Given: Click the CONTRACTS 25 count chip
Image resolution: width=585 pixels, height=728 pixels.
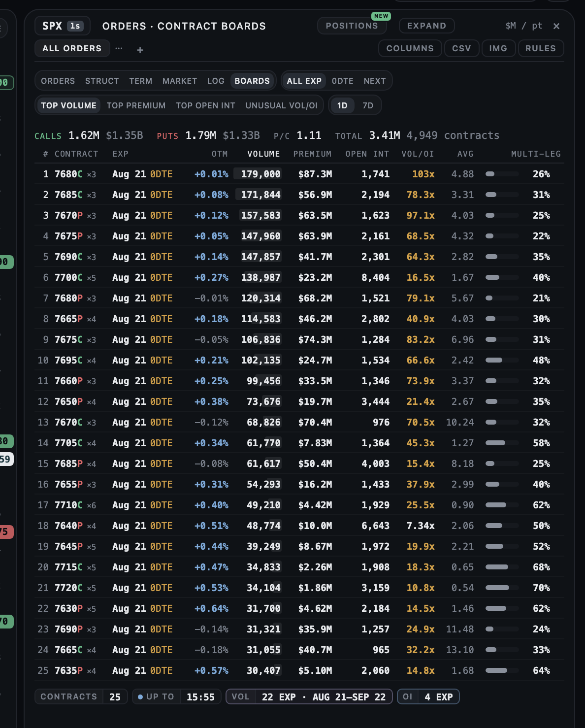Looking at the screenshot, I should (81, 697).
